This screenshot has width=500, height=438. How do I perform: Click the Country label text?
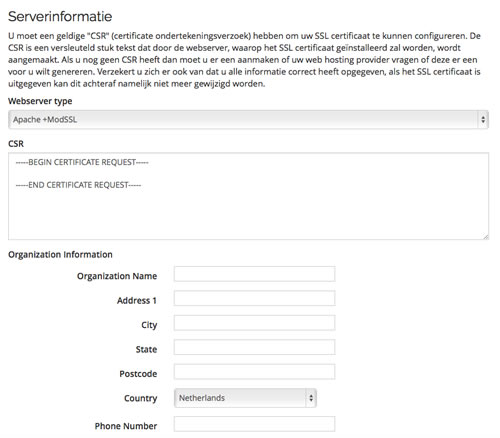pos(140,398)
